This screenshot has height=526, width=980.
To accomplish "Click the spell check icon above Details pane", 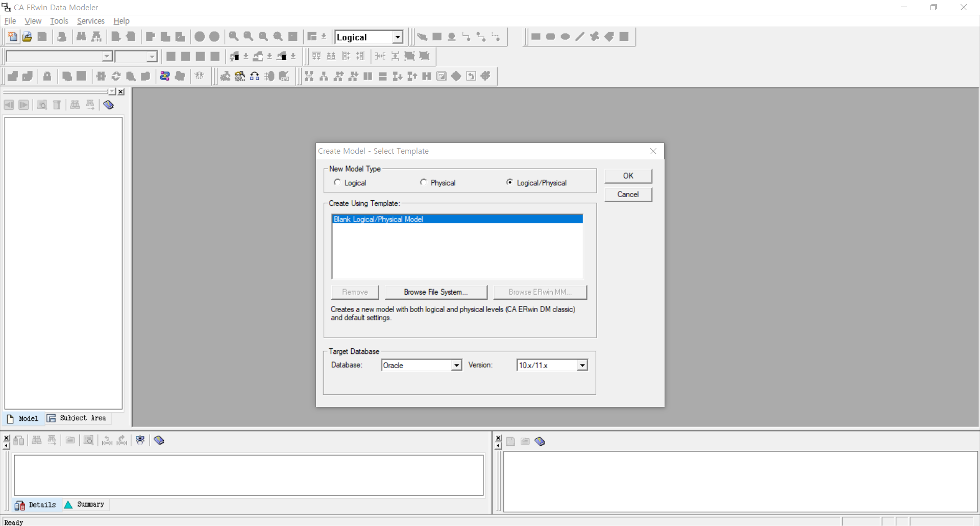I will coord(140,440).
